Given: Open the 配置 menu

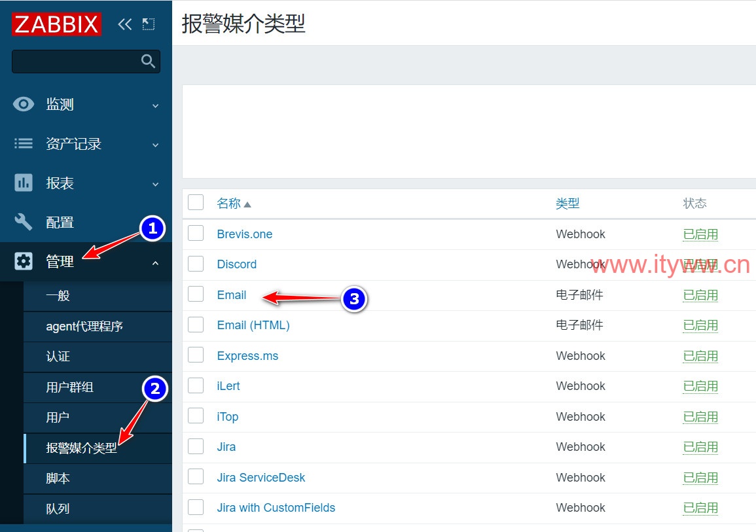Looking at the screenshot, I should pyautogui.click(x=86, y=222).
